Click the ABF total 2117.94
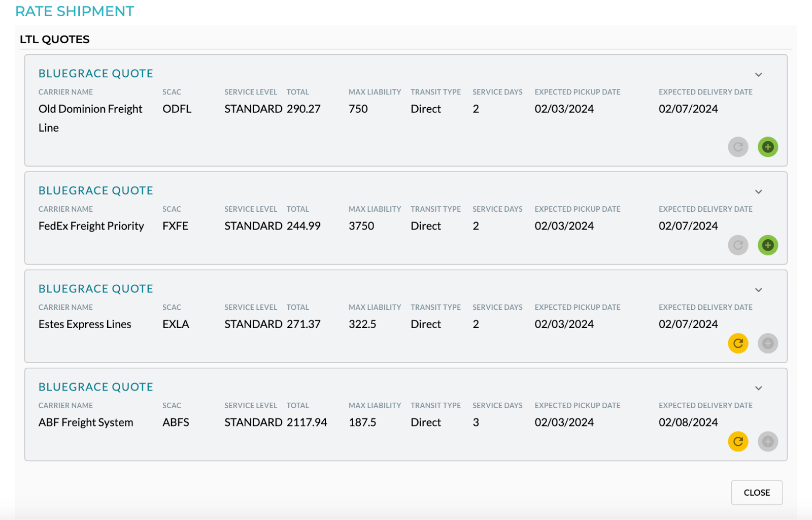Image resolution: width=812 pixels, height=520 pixels. tap(307, 422)
